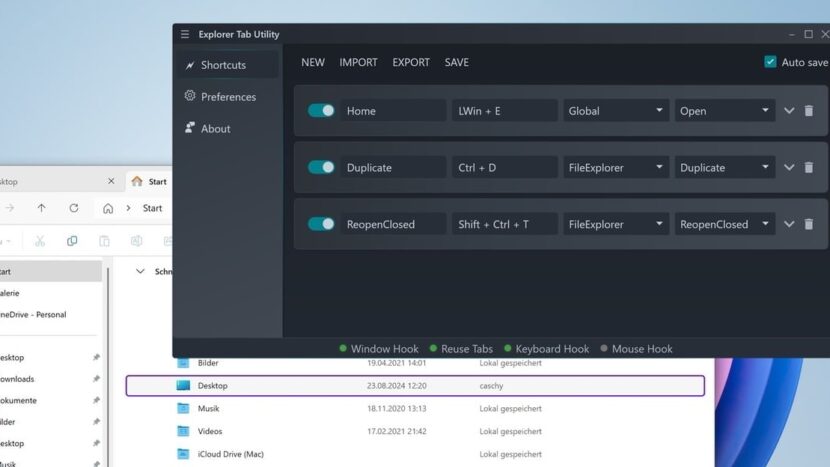Open the hamburger menu in Explorer Tab Utility
The width and height of the screenshot is (830, 467).
184,34
